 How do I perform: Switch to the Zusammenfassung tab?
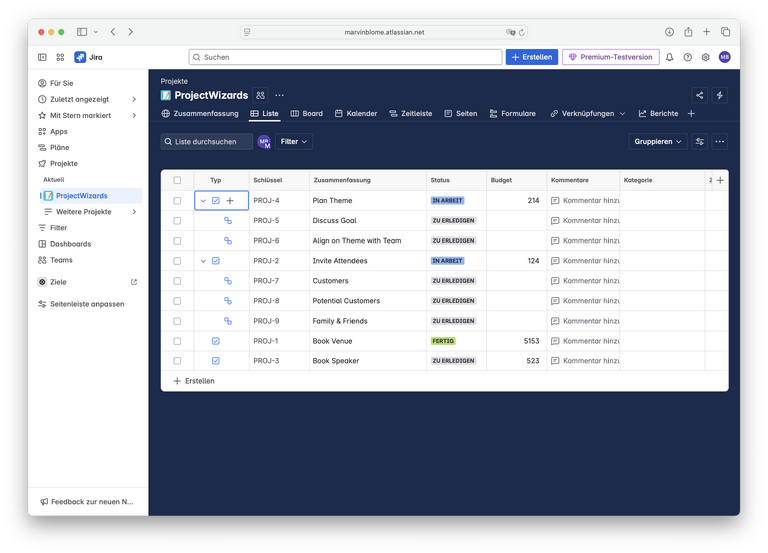click(x=200, y=114)
